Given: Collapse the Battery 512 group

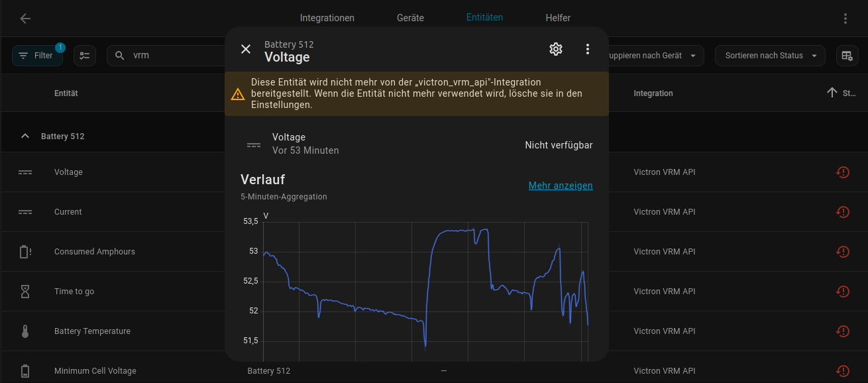Looking at the screenshot, I should pyautogui.click(x=25, y=137).
